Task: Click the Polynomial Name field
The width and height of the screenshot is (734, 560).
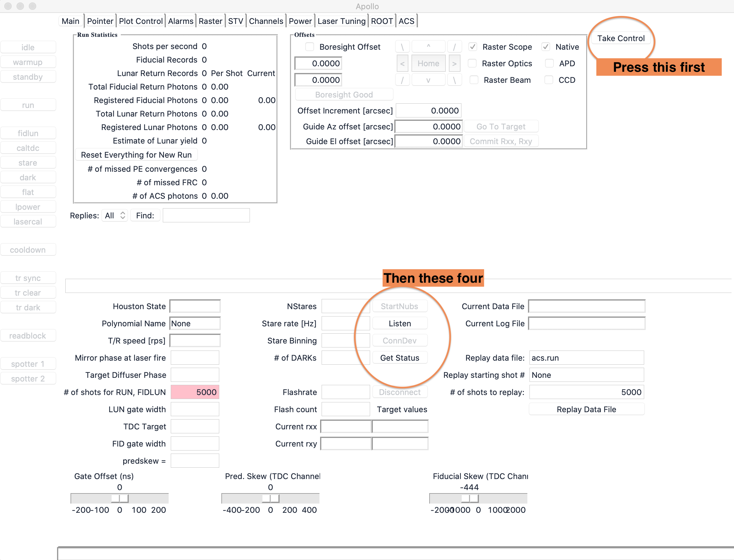Action: (x=195, y=323)
